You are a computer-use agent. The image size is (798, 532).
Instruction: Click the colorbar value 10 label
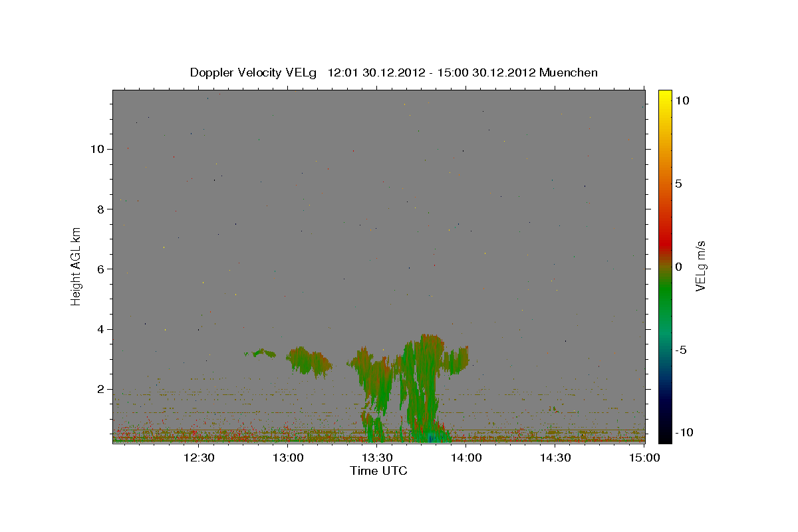click(682, 100)
